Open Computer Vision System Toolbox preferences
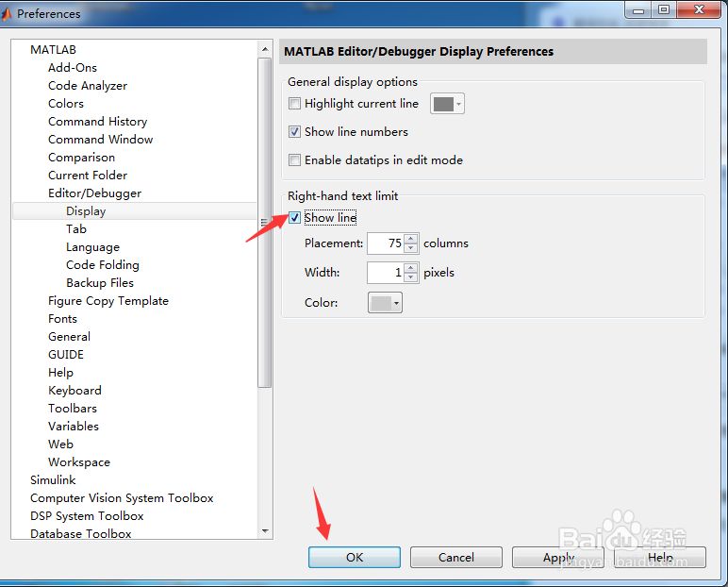 pos(122,498)
